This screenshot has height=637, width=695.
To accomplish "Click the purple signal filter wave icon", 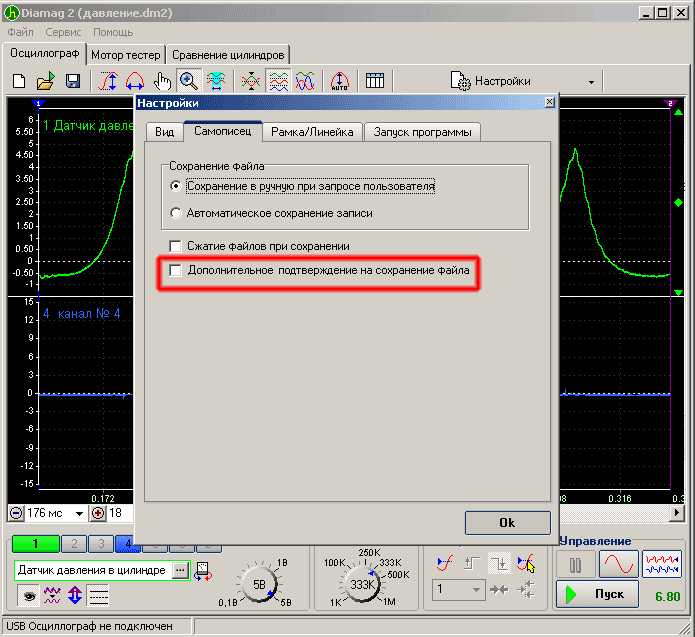I will pos(52,595).
